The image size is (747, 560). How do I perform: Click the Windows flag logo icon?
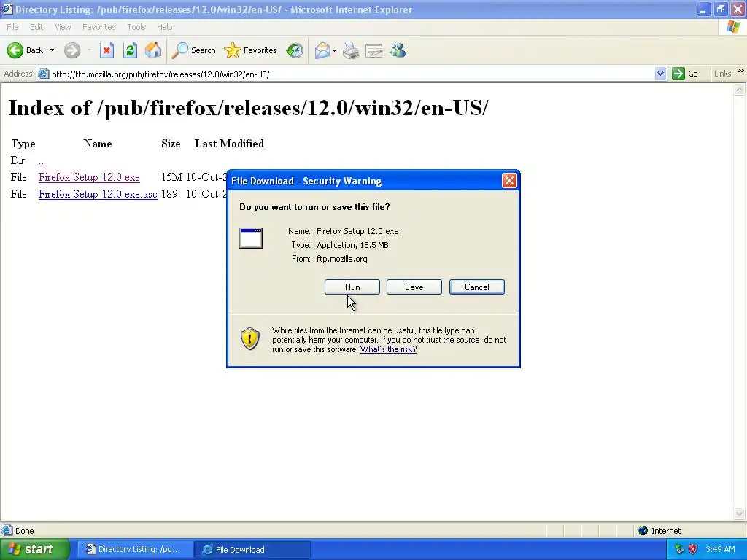tap(733, 27)
